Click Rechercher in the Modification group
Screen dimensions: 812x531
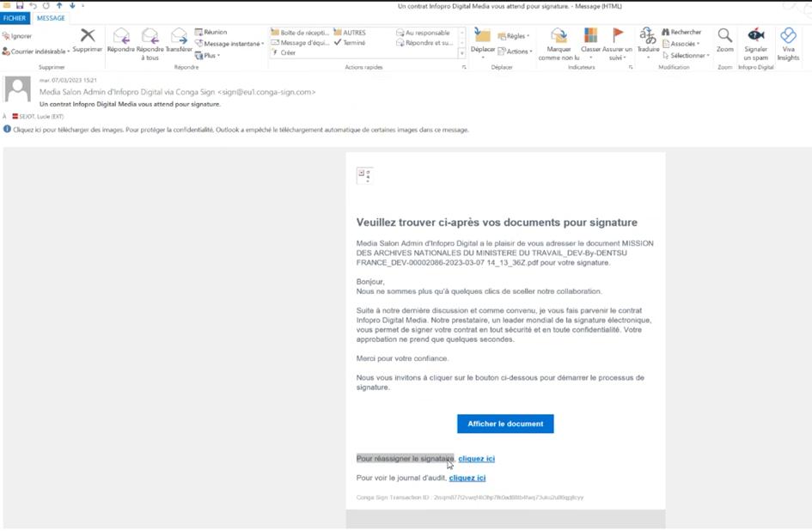tap(681, 32)
